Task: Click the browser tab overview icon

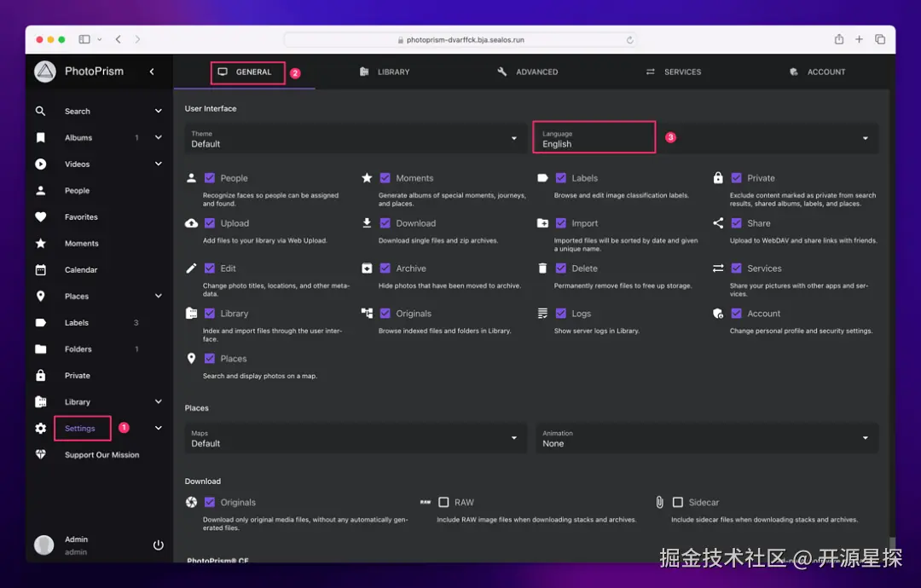Action: click(x=880, y=38)
